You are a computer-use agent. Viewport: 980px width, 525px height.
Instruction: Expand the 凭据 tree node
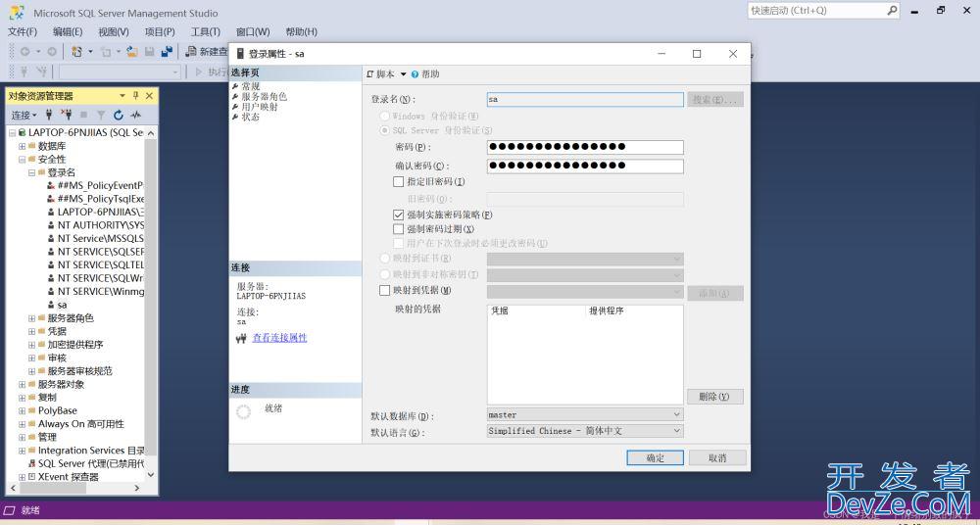click(32, 331)
